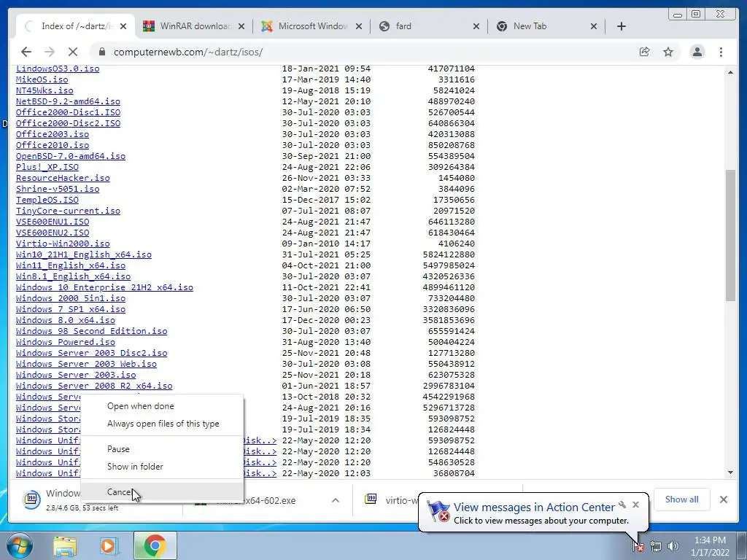
Task: Switch to WinRAR download tab
Action: [x=194, y=26]
